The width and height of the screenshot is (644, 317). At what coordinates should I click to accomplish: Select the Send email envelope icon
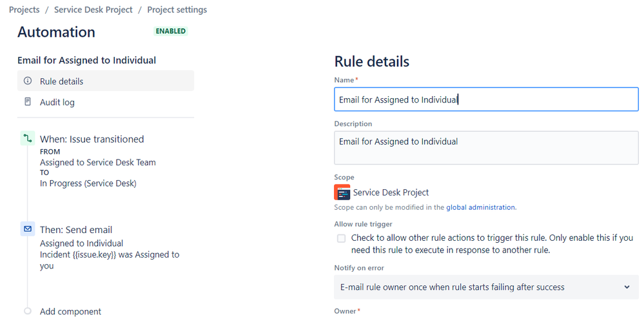[28, 229]
